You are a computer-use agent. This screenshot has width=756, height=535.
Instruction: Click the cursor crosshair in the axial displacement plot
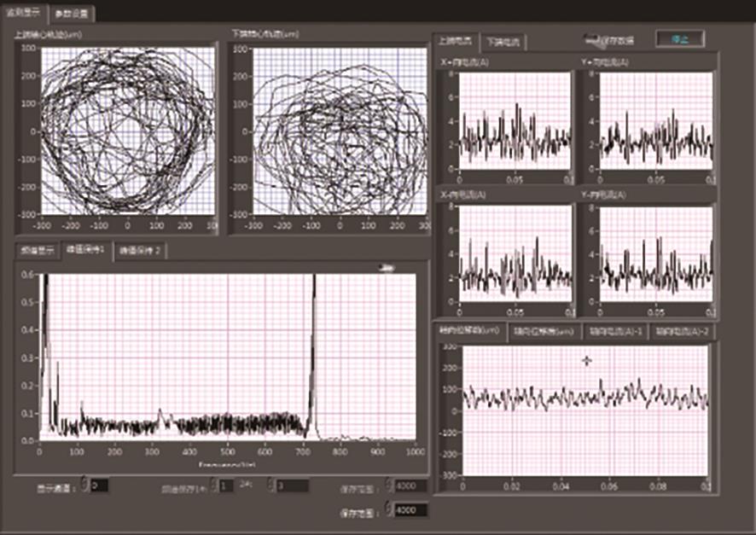click(x=586, y=361)
